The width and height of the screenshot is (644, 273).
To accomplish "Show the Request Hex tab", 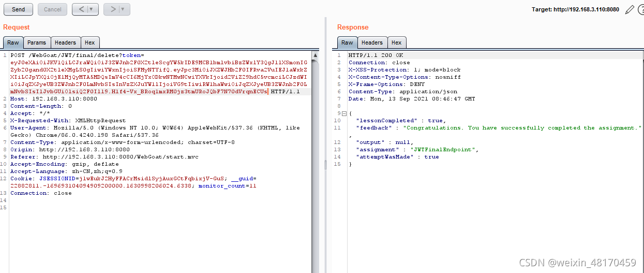I will tap(89, 42).
